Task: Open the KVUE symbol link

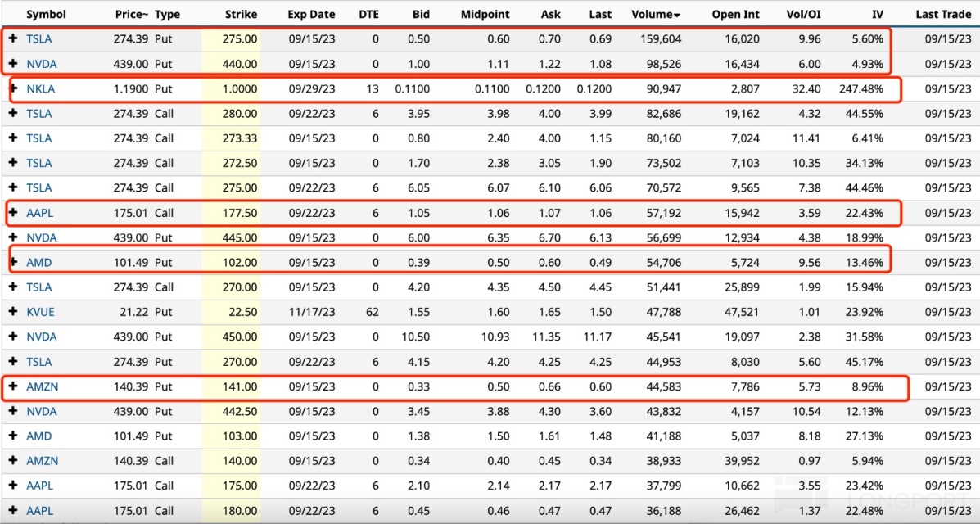Action: [41, 312]
